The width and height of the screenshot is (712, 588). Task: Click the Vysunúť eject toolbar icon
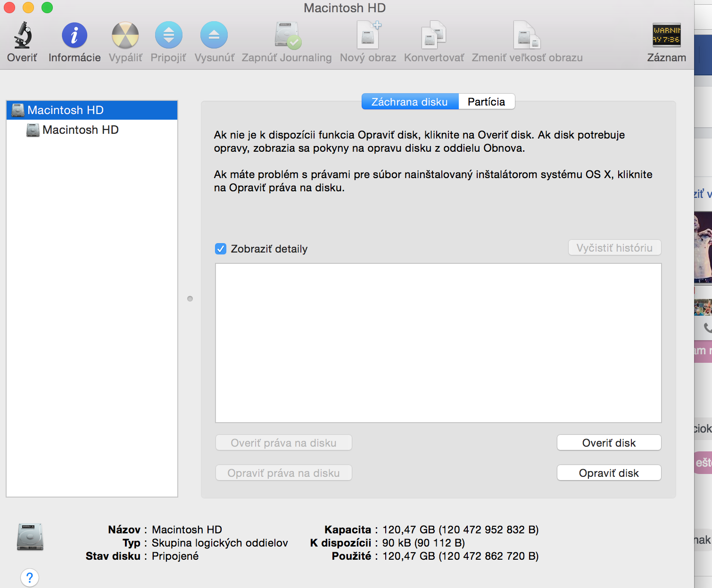coord(214,35)
